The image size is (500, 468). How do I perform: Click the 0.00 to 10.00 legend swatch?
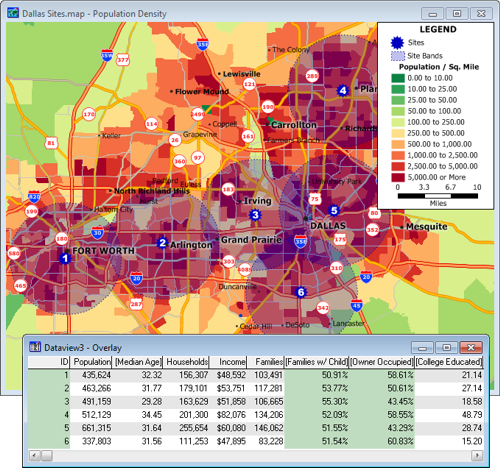click(398, 78)
